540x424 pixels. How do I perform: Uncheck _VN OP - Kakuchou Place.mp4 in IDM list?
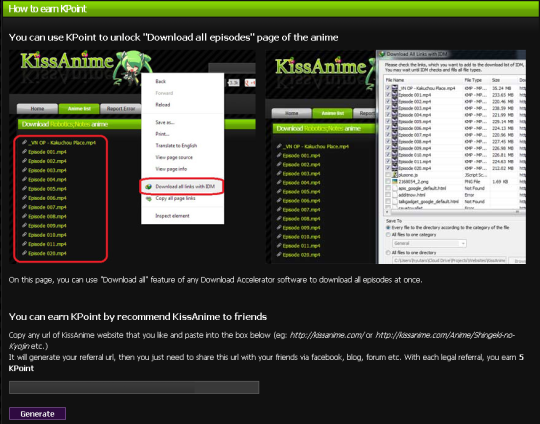388,88
